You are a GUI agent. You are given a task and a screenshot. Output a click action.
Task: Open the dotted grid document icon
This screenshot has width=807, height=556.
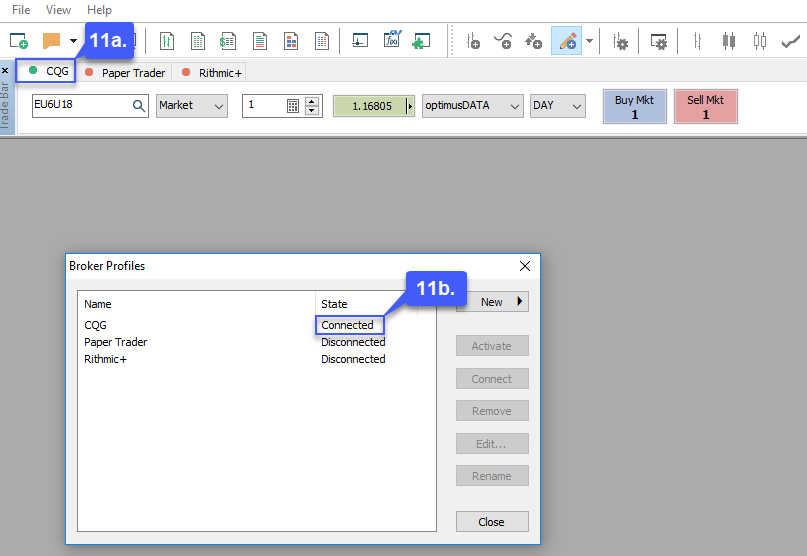point(322,41)
